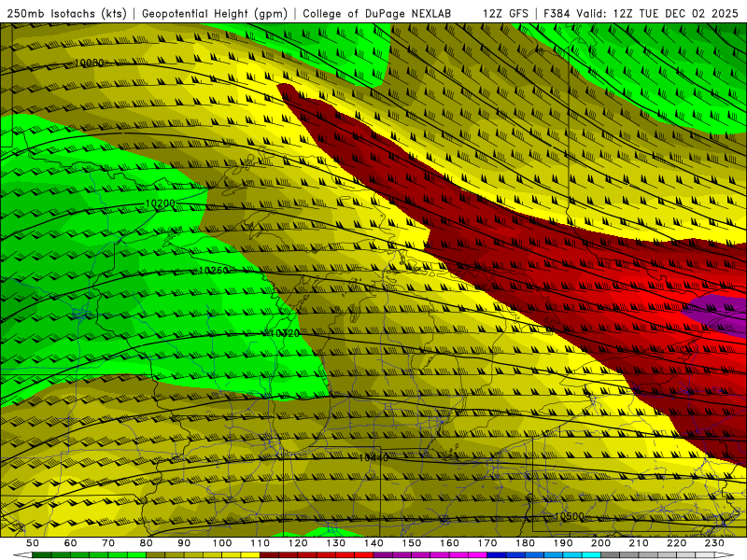The height and width of the screenshot is (560, 747).
Task: Click the 70 value on the color scale
Action: pos(108,543)
